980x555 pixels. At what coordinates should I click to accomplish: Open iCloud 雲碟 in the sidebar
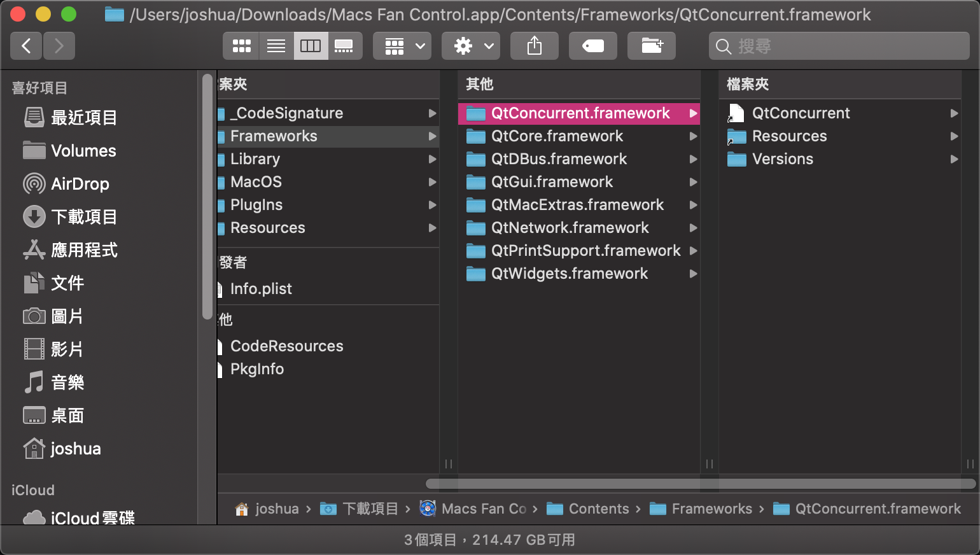80,518
